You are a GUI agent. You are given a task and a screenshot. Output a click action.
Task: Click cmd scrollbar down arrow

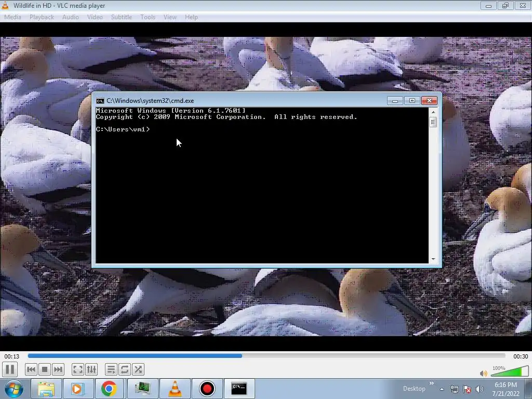tap(433, 259)
